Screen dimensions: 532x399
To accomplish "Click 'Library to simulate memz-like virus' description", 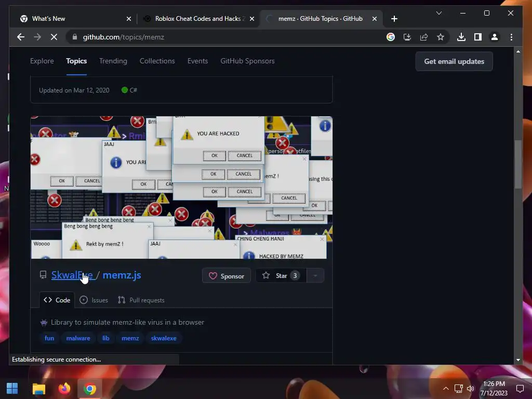I will [x=127, y=322].
